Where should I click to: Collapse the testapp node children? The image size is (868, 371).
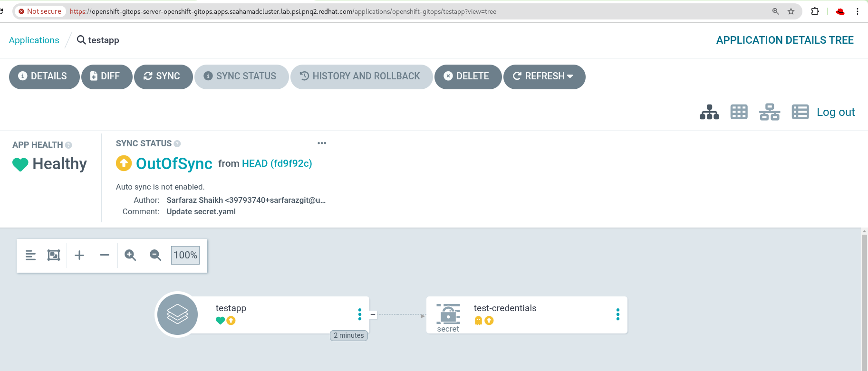tap(373, 314)
